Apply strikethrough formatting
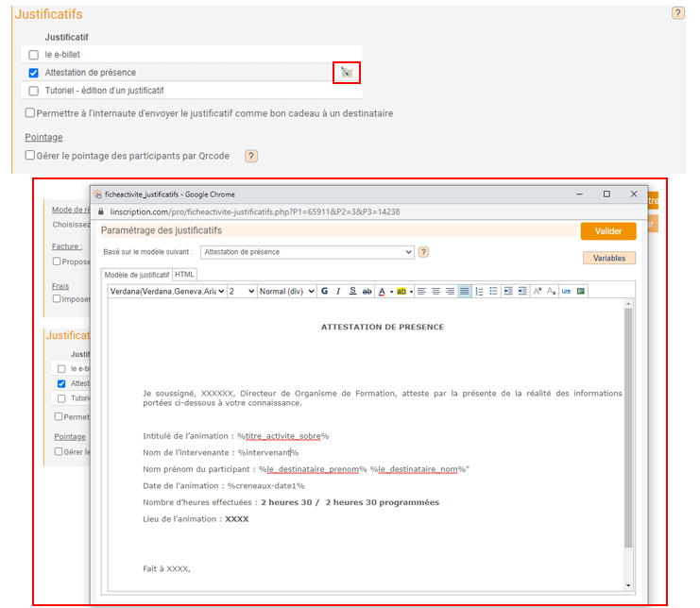Viewport: 700px width, 608px height. tap(367, 292)
